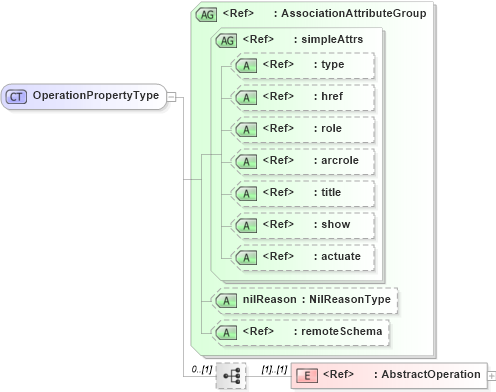Click the 0..[1] cardinality label
The height and width of the screenshot is (392, 496).
pos(202,369)
